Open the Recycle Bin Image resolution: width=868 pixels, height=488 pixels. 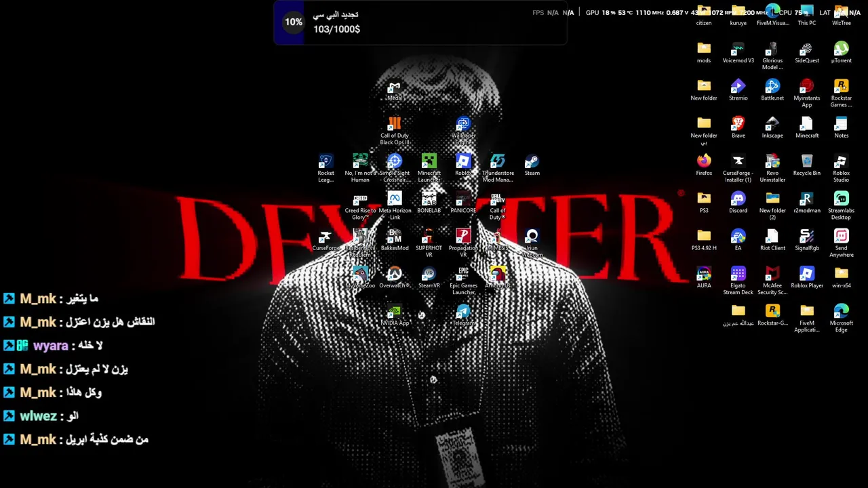(807, 165)
